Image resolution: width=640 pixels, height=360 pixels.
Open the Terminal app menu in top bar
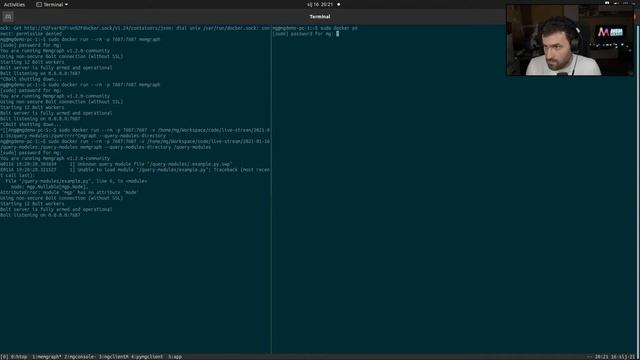pyautogui.click(x=52, y=4)
